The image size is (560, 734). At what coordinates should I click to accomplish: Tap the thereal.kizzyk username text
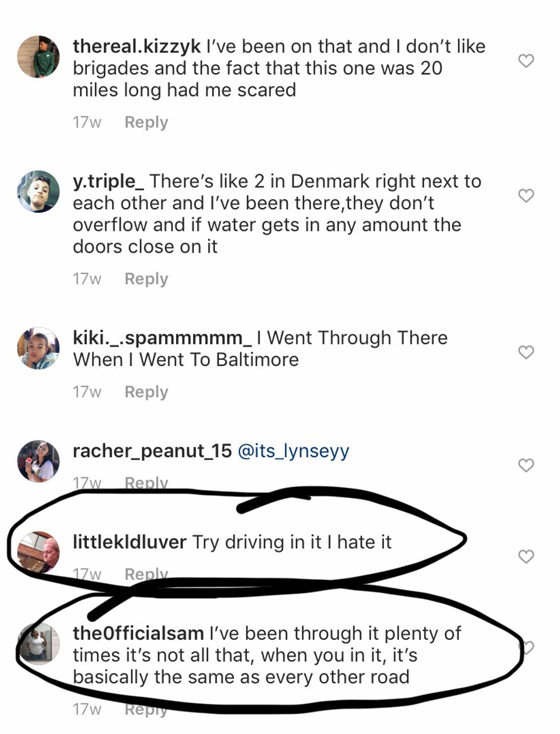point(137,46)
